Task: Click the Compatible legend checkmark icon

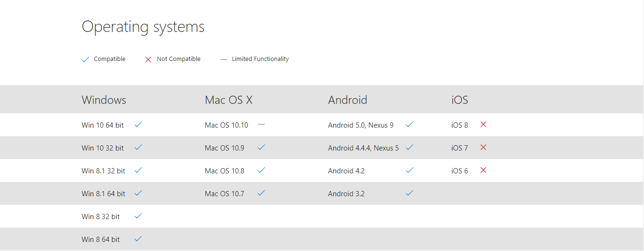Action: (85, 60)
